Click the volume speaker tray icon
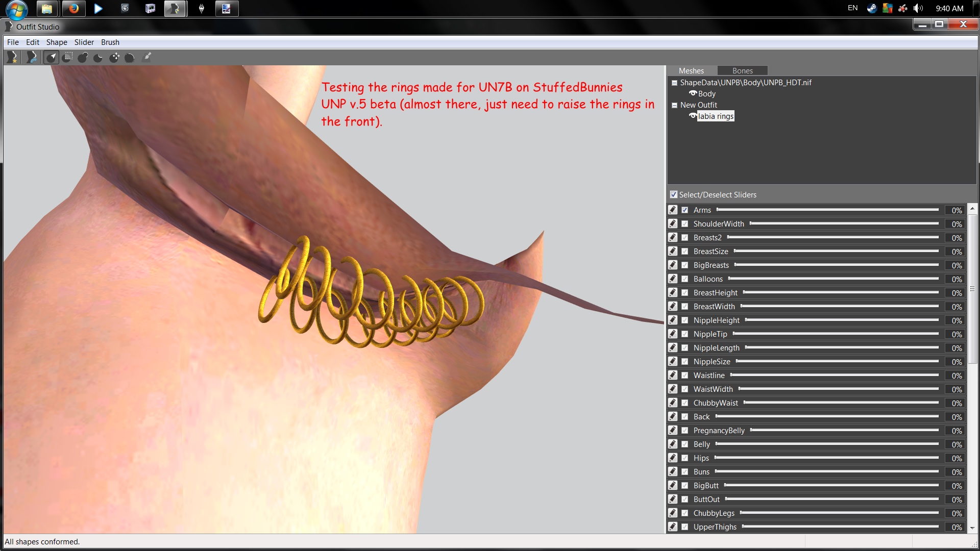Viewport: 980px width, 551px height. (x=918, y=8)
